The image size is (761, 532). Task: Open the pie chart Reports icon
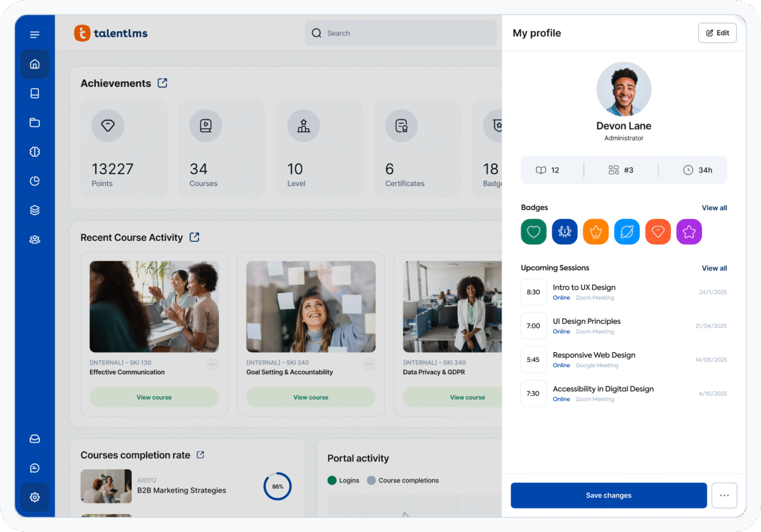click(35, 181)
